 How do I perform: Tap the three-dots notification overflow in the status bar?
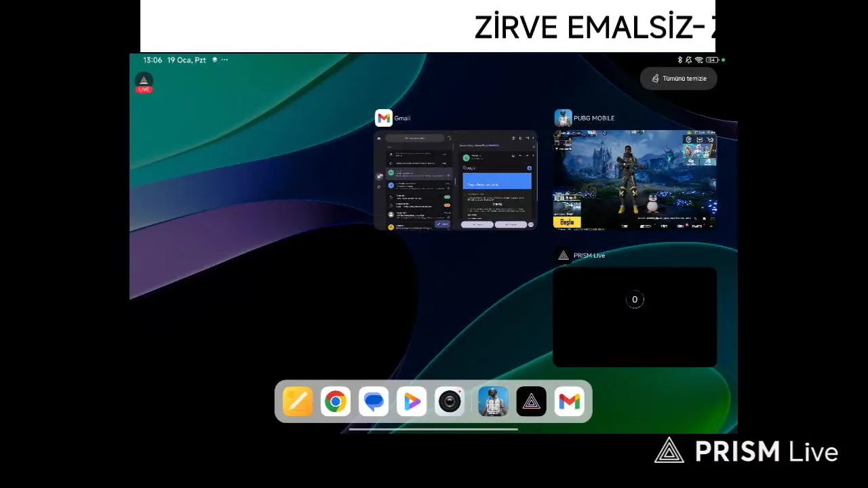224,60
